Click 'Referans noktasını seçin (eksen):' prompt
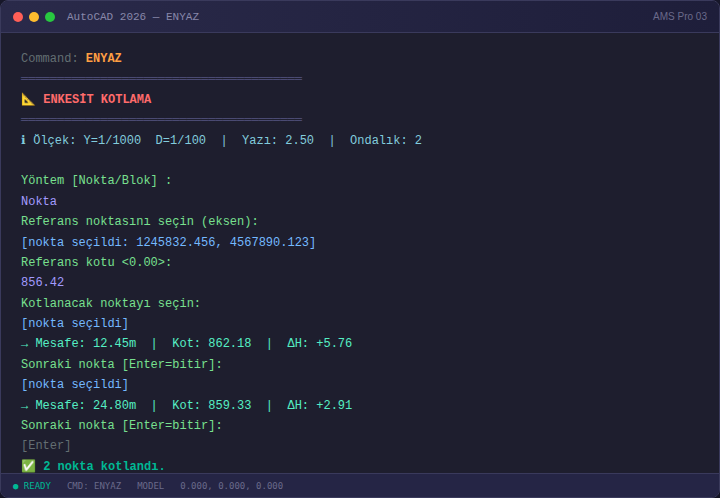The height and width of the screenshot is (498, 720). click(140, 221)
